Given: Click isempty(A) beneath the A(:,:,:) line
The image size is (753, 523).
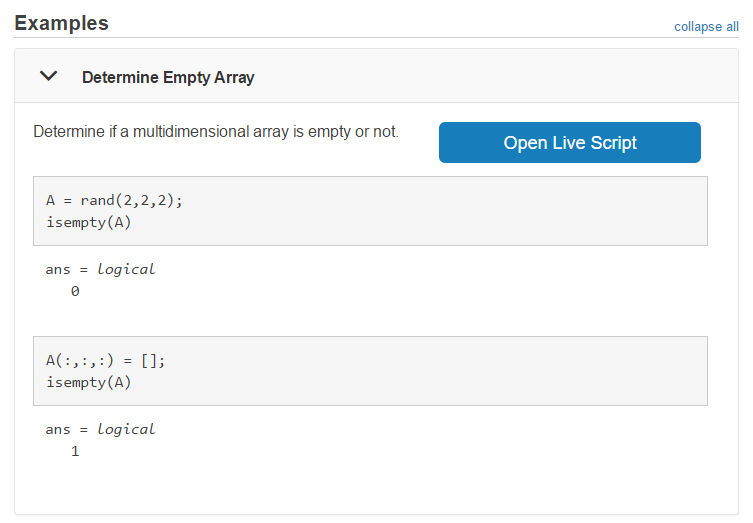Looking at the screenshot, I should [x=89, y=381].
